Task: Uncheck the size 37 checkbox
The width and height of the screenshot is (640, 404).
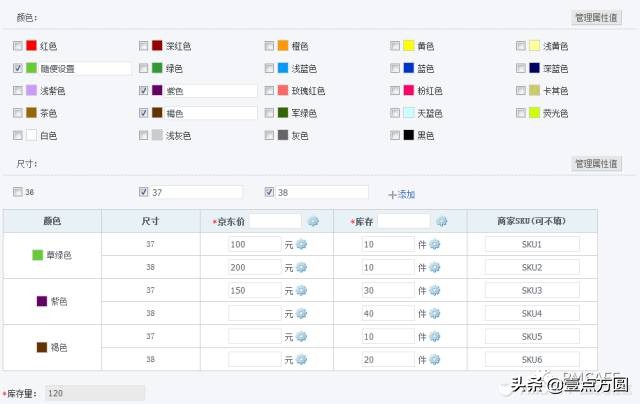Action: pos(143,192)
